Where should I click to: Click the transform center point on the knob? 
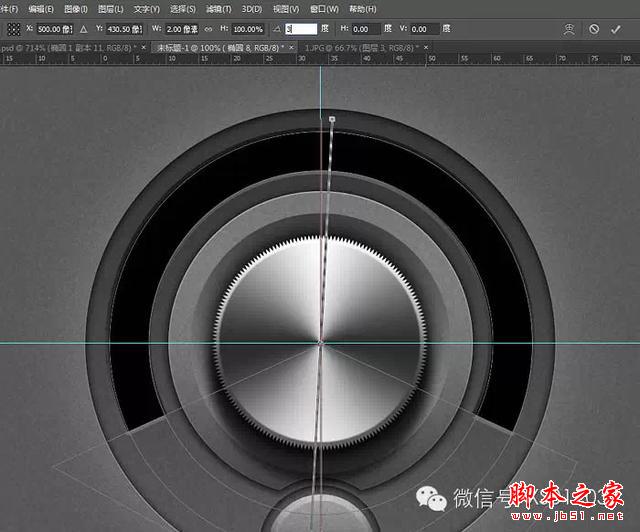[x=321, y=343]
